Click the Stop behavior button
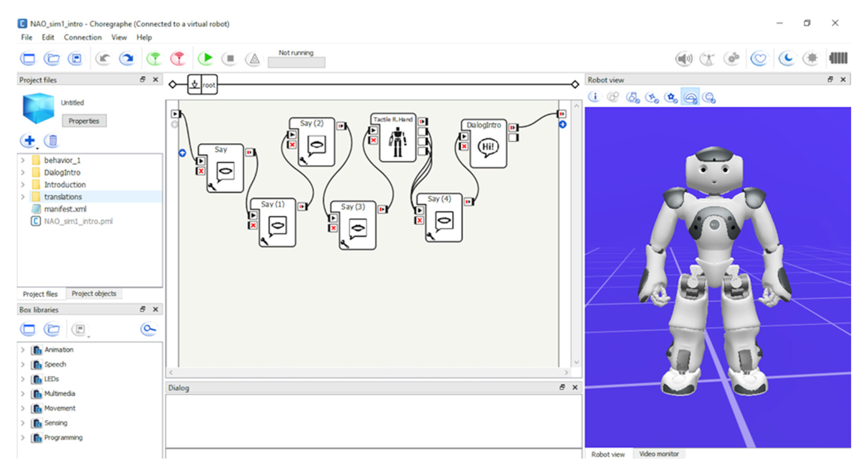868x473 pixels. (x=230, y=59)
